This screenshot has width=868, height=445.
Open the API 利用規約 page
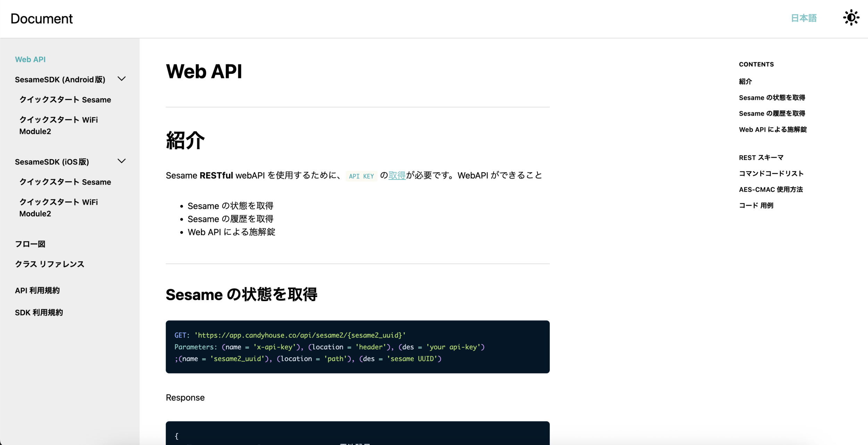(x=37, y=291)
